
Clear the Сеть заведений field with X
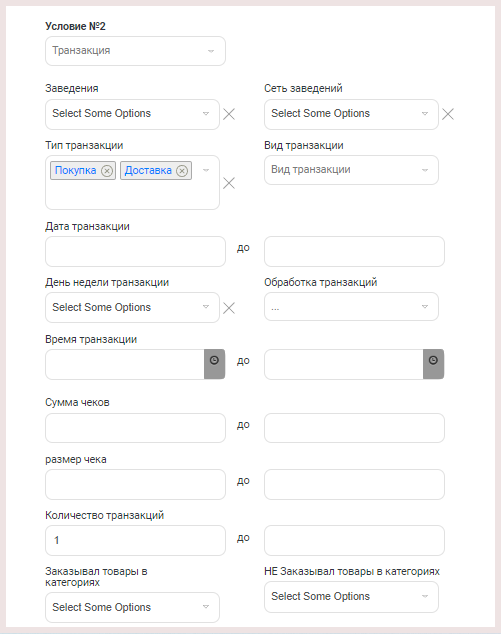[x=448, y=114]
